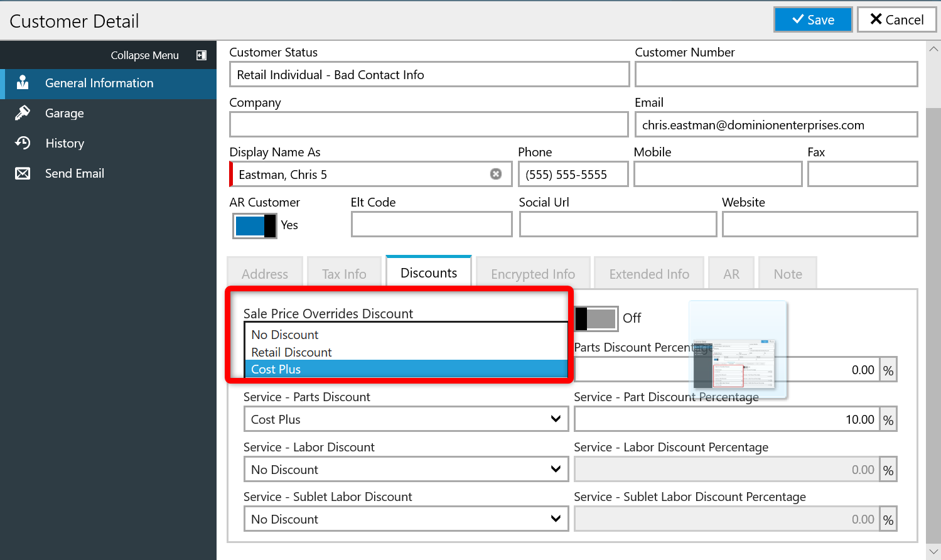
Task: Expand Service - Sublet Labor Discount dropdown
Action: (x=556, y=519)
